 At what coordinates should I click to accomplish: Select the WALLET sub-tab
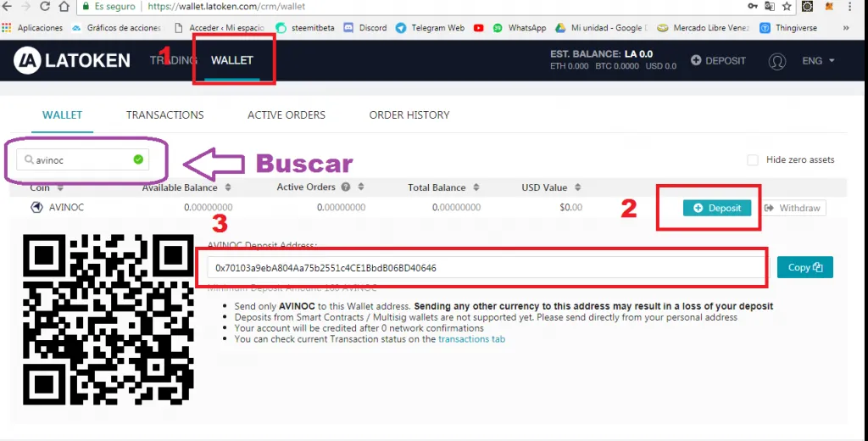[x=62, y=114]
